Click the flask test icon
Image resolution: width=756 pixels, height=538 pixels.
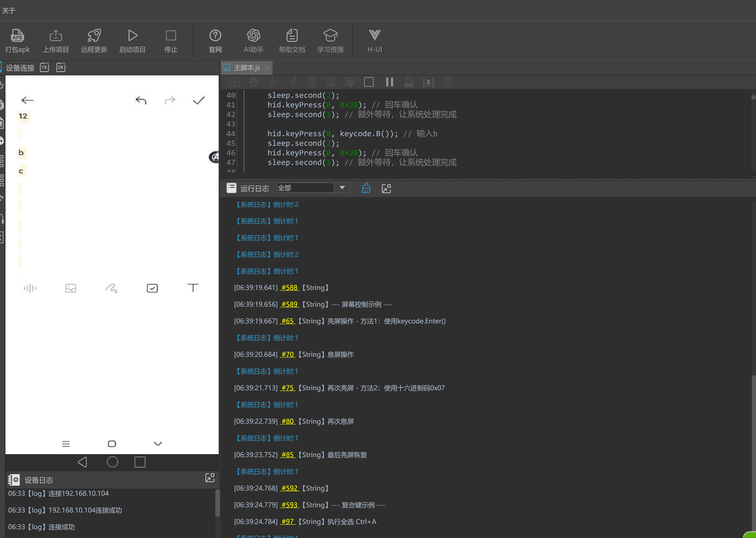[x=409, y=82]
